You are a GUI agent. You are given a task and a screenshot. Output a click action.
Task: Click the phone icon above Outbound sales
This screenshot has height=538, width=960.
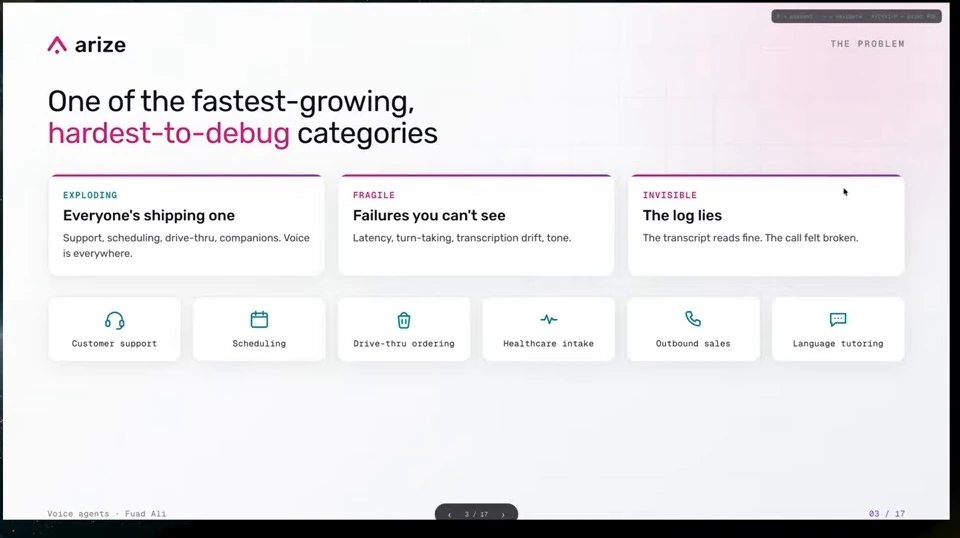(693, 319)
